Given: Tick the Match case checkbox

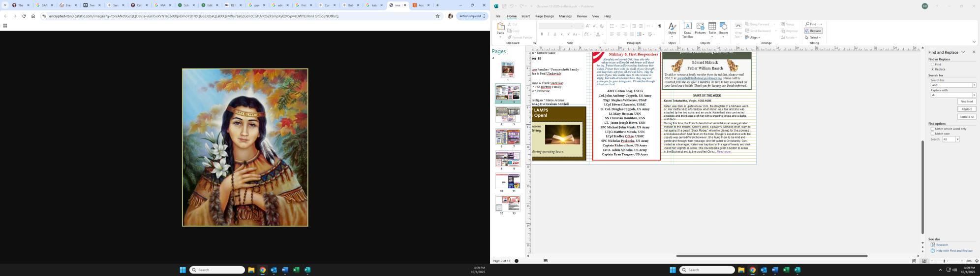Looking at the screenshot, I should [932, 134].
